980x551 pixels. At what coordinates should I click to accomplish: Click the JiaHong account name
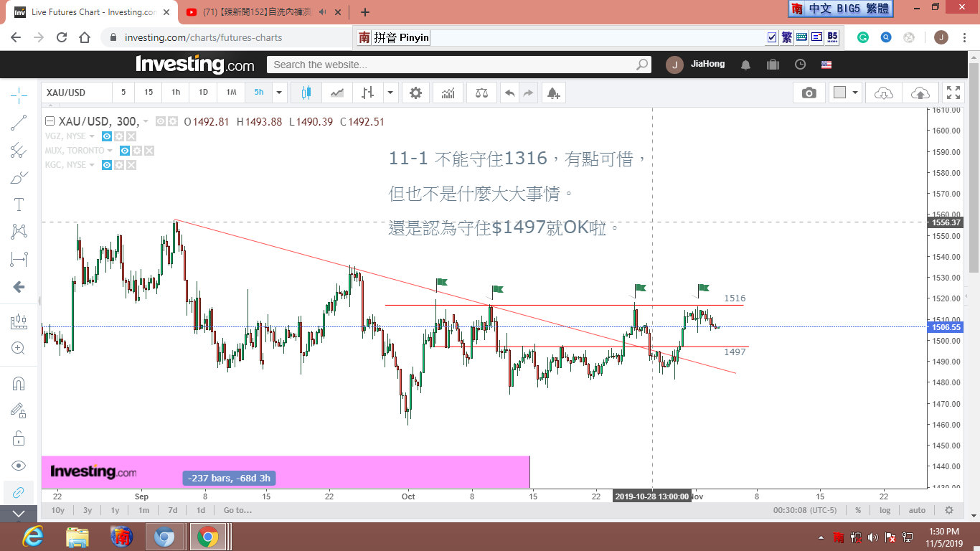707,65
